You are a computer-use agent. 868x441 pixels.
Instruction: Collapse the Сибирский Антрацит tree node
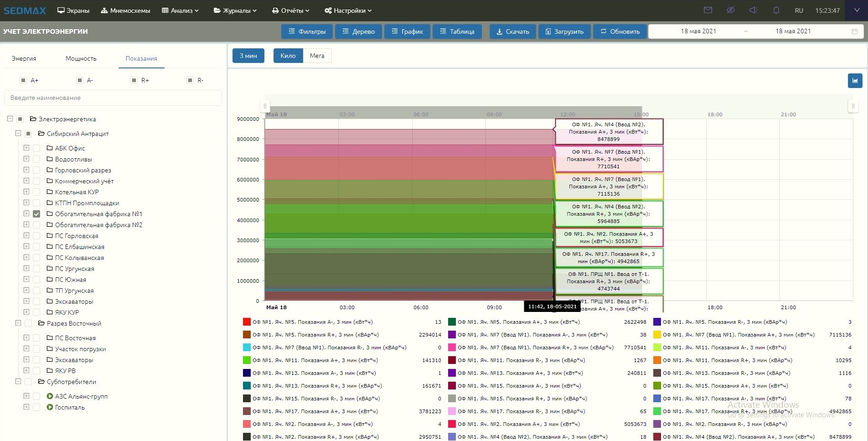click(x=18, y=134)
